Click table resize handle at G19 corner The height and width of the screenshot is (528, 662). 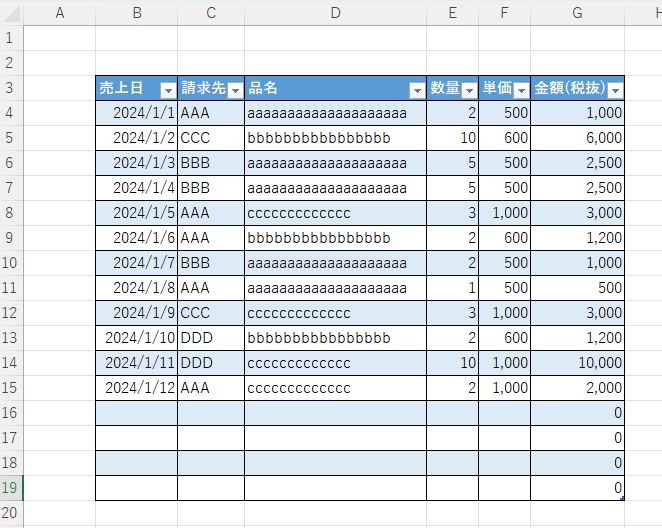(622, 498)
